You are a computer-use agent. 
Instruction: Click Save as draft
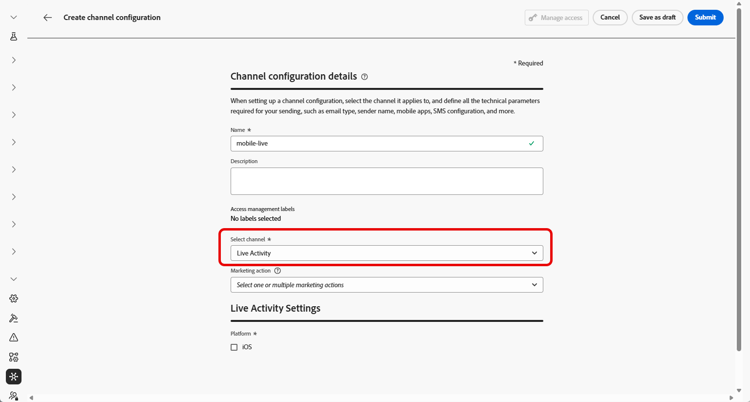(x=657, y=18)
